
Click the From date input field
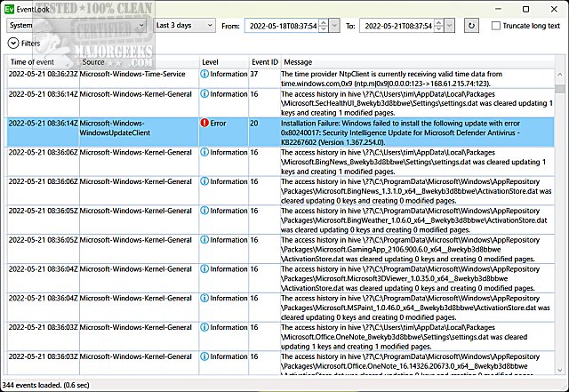tap(283, 26)
